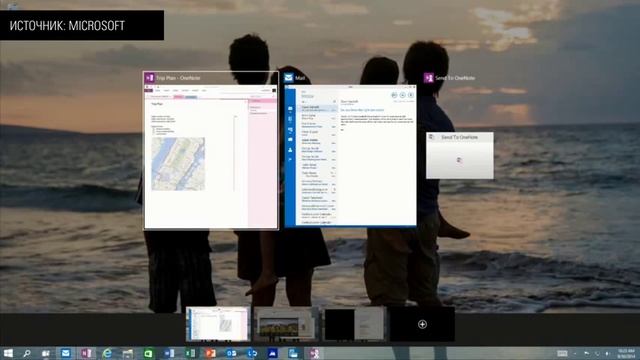Open File Explorer from the taskbar

click(127, 353)
